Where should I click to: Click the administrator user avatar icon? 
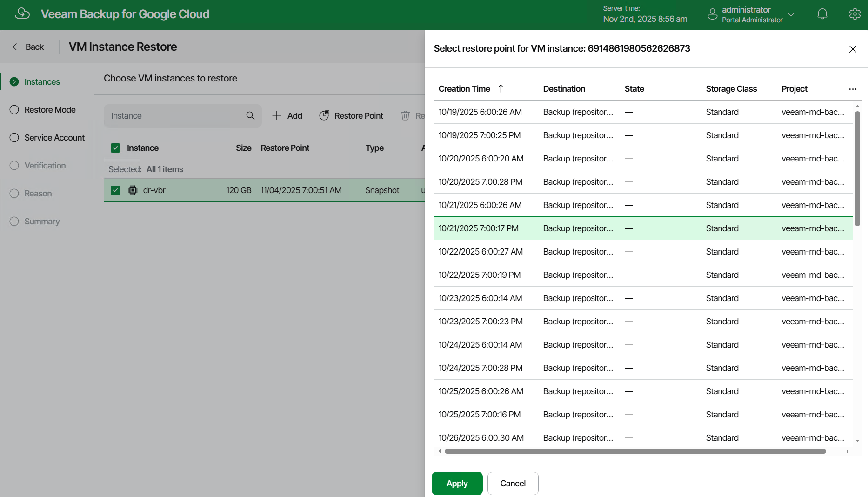click(x=712, y=14)
